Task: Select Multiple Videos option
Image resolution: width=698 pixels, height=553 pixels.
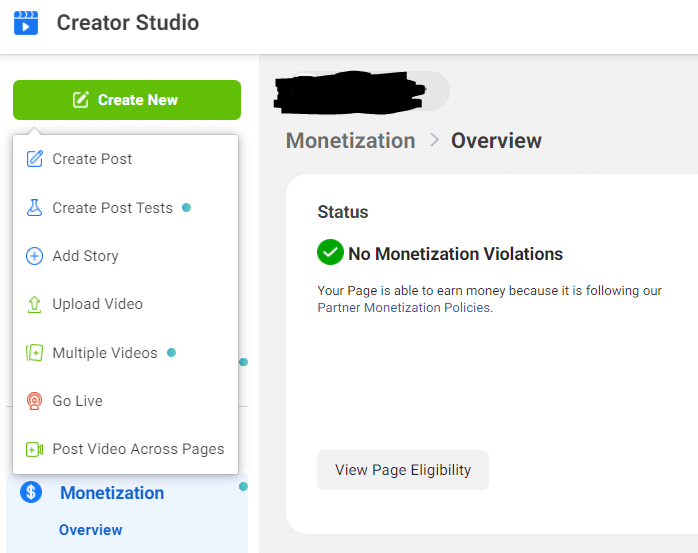Action: coord(126,353)
